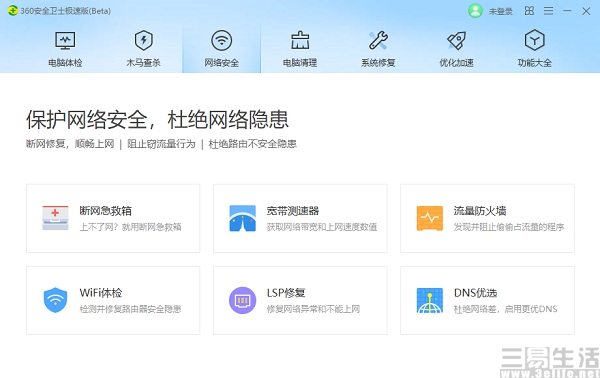Switch to the 系统修复 tab label
The height and width of the screenshot is (378, 600).
378,63
